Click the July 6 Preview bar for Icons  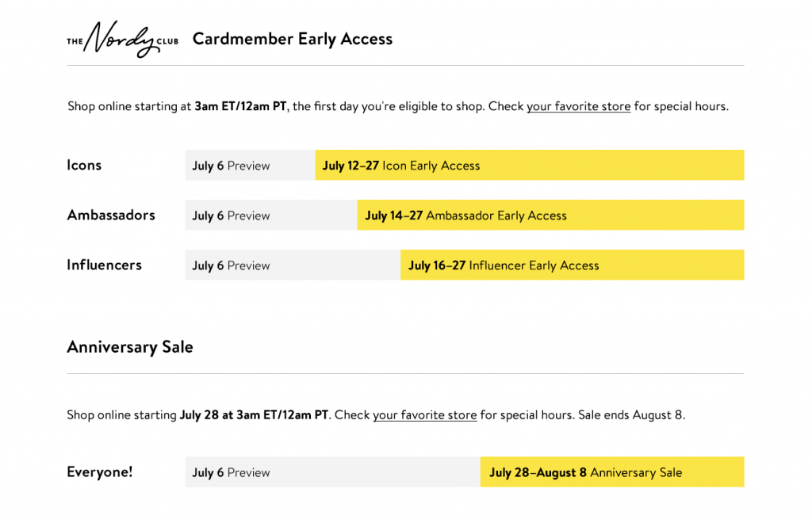click(250, 165)
